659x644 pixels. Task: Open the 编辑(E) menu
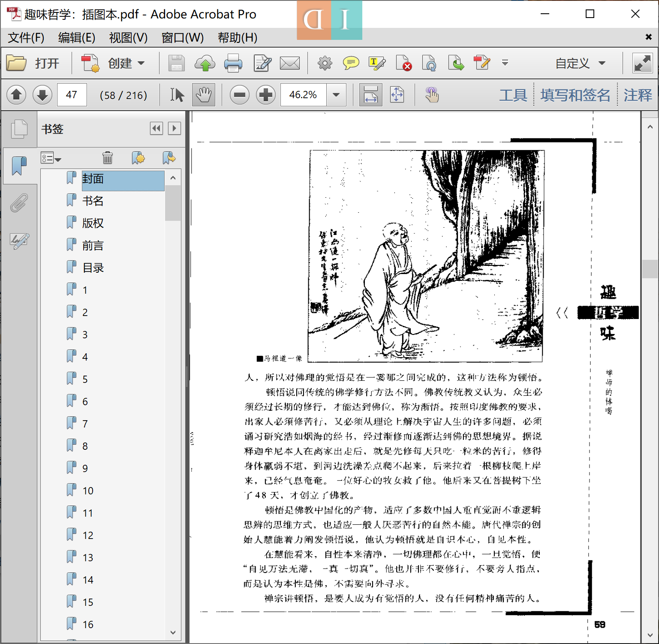coord(77,38)
